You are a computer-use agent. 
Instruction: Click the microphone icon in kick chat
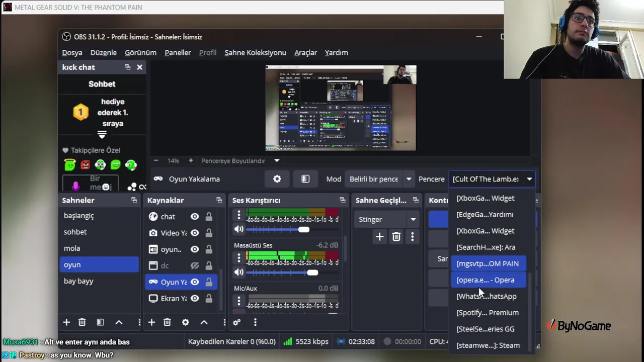click(x=75, y=187)
